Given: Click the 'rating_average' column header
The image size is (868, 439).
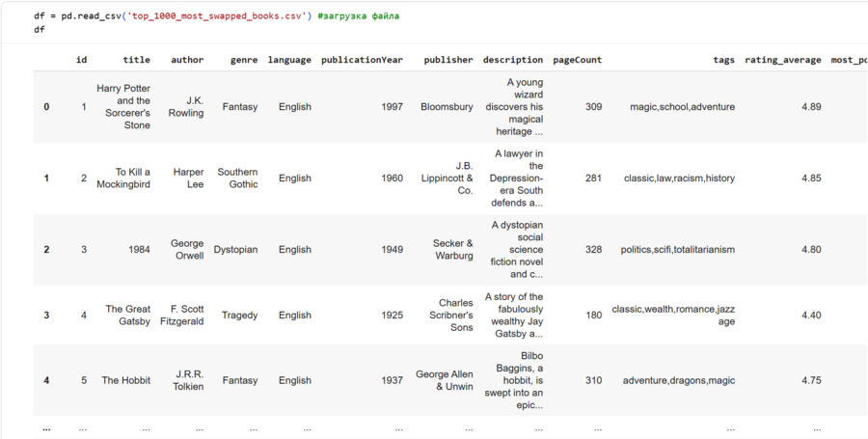Looking at the screenshot, I should click(782, 60).
